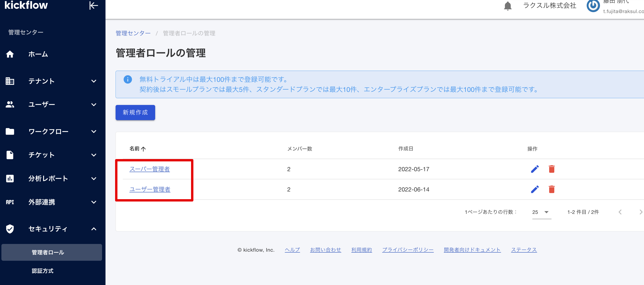The height and width of the screenshot is (285, 644).
Task: Delete the ユーザー管理者 role with trash icon
Action: [552, 189]
